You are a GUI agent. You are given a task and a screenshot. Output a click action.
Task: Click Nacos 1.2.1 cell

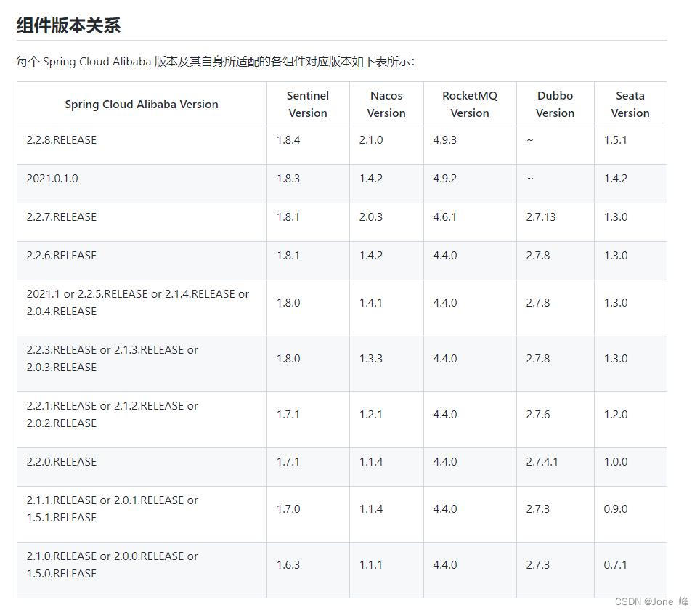point(371,414)
